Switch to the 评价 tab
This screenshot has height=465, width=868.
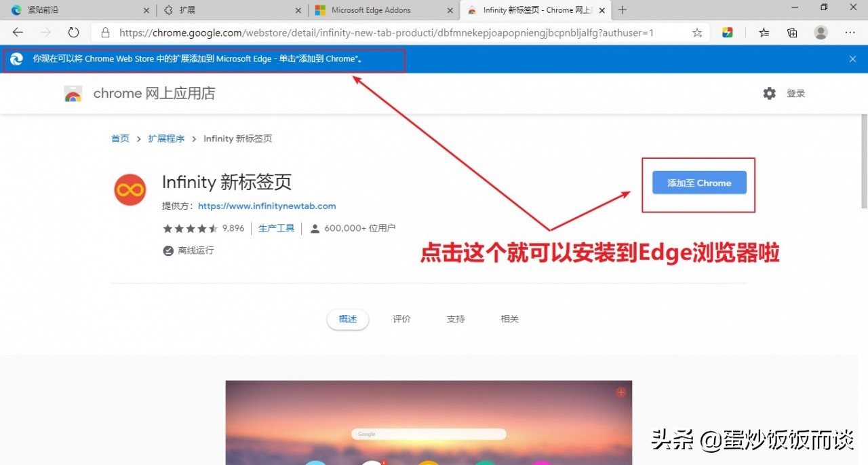tap(401, 318)
